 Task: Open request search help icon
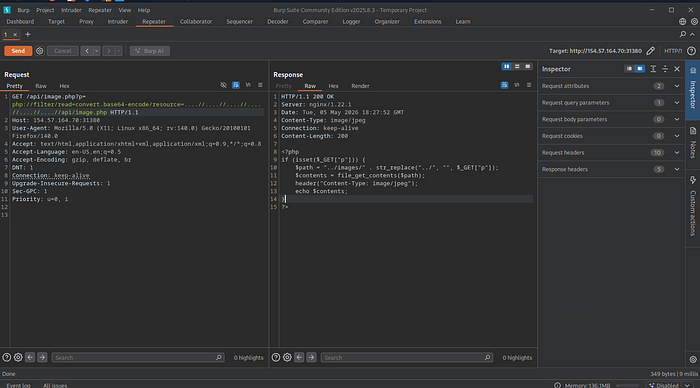[7, 357]
